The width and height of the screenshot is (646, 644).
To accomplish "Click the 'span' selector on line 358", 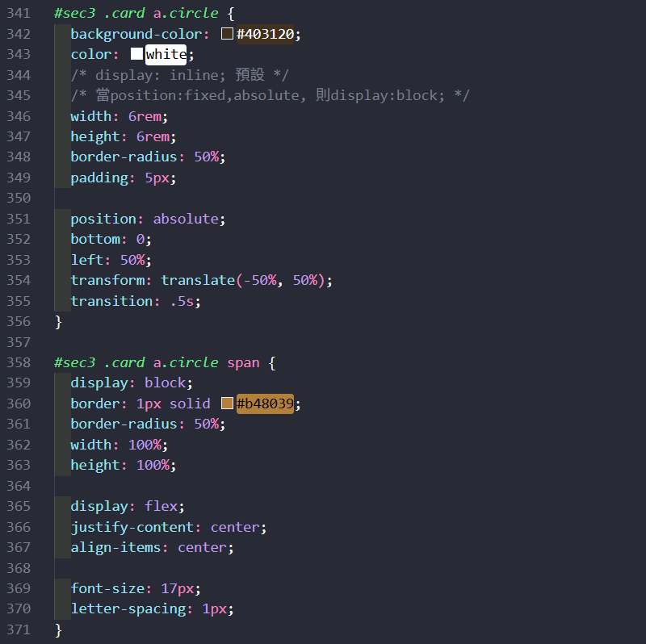I will coord(243,362).
